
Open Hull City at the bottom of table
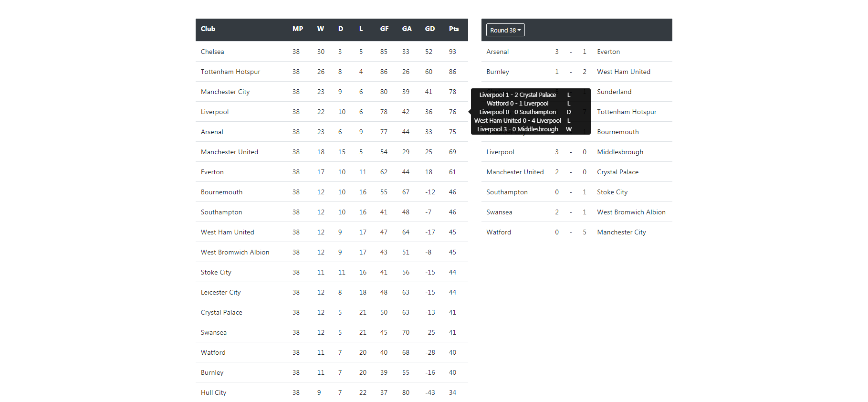(x=213, y=392)
